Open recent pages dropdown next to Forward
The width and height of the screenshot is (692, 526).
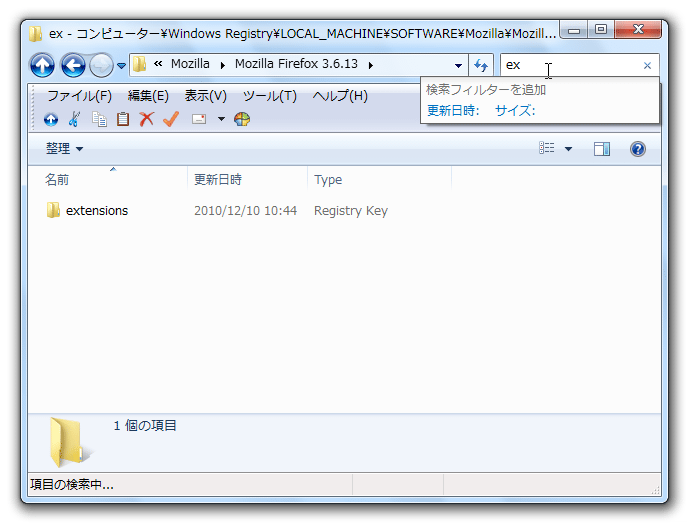(121, 66)
